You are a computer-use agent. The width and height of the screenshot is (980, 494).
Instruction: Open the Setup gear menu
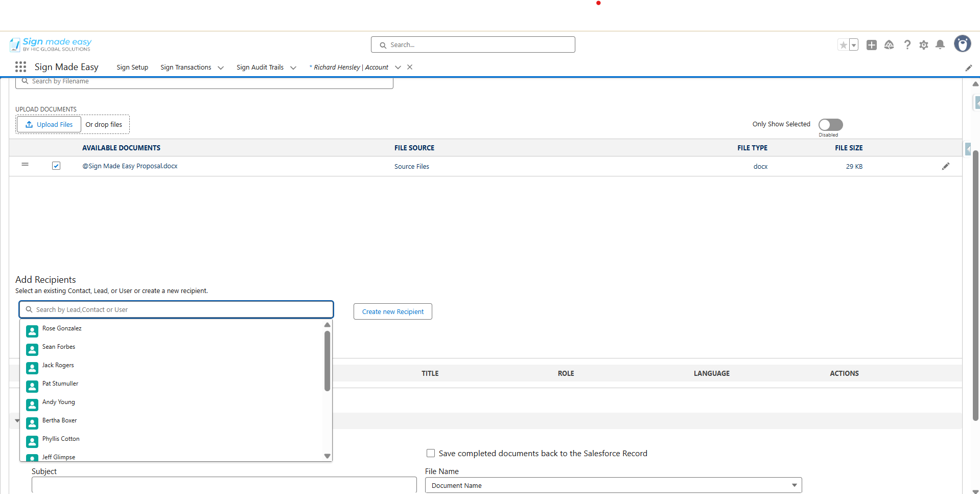(924, 45)
